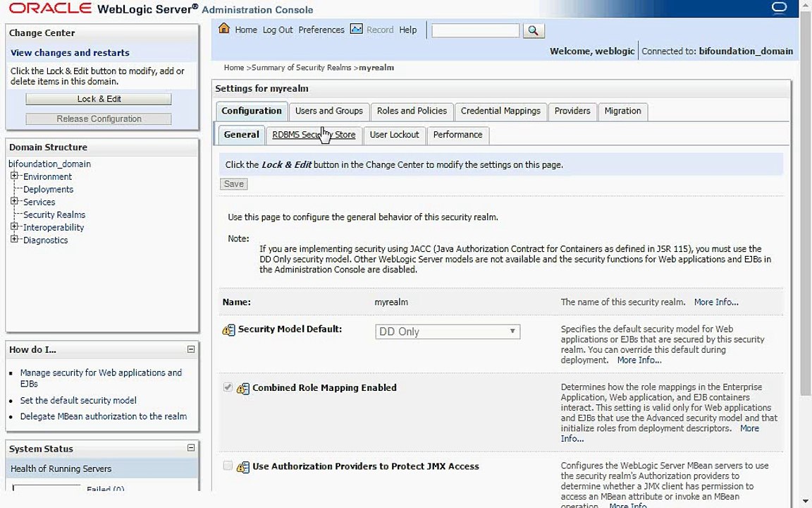This screenshot has height=508, width=812.
Task: Expand the Services tree node
Action: pos(15,201)
